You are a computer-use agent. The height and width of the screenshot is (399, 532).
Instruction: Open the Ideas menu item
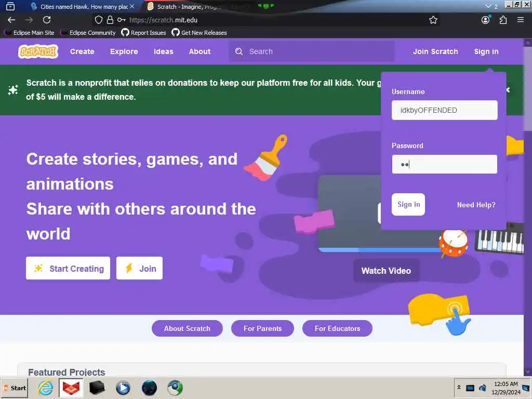coord(164,51)
